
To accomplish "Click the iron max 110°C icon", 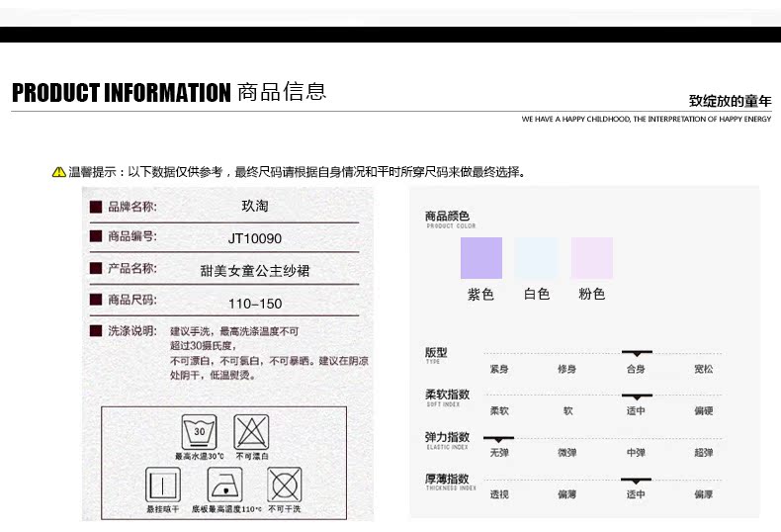I will pos(225,485).
